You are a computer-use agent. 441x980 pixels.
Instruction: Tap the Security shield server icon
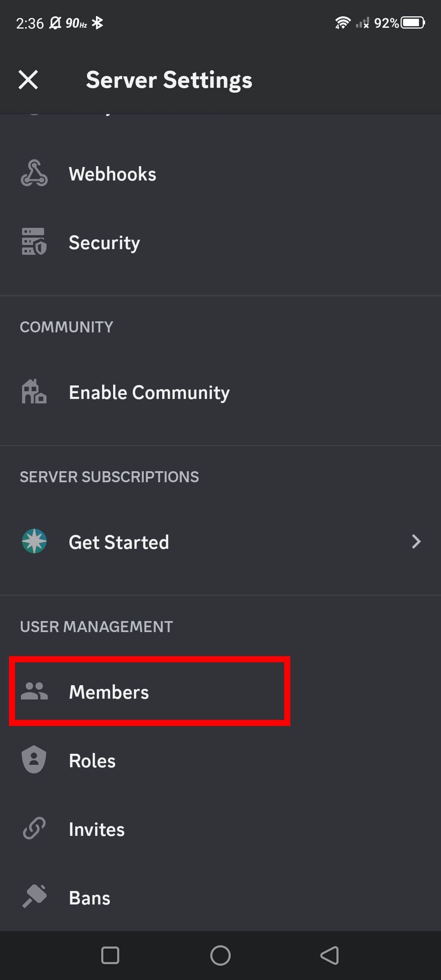(34, 242)
